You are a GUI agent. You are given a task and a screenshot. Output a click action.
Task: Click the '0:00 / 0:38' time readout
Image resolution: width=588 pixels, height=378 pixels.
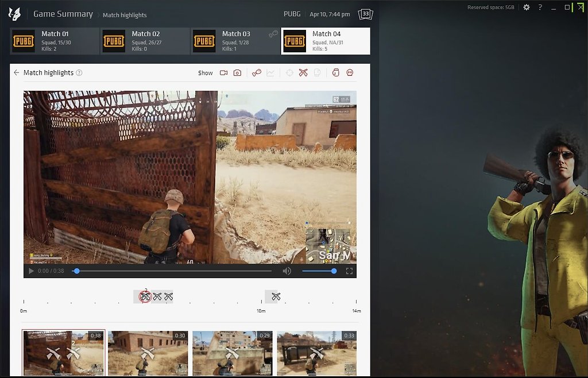point(51,271)
